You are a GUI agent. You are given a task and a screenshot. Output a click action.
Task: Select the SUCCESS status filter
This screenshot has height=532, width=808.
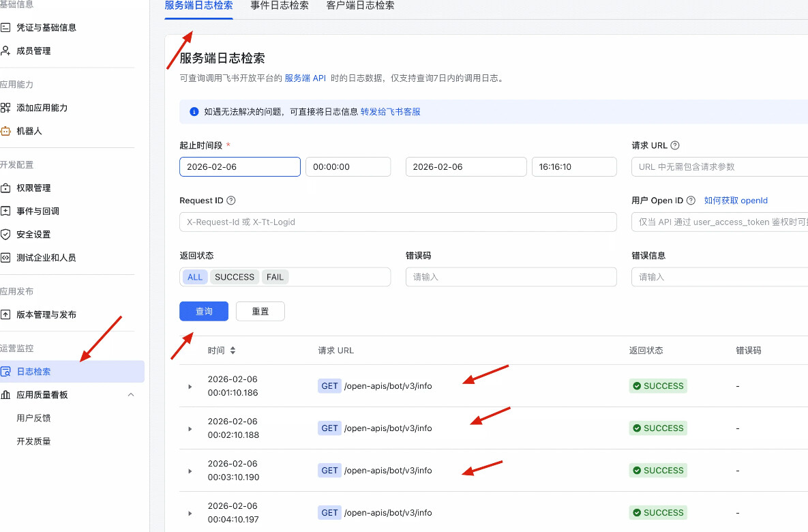(234, 277)
